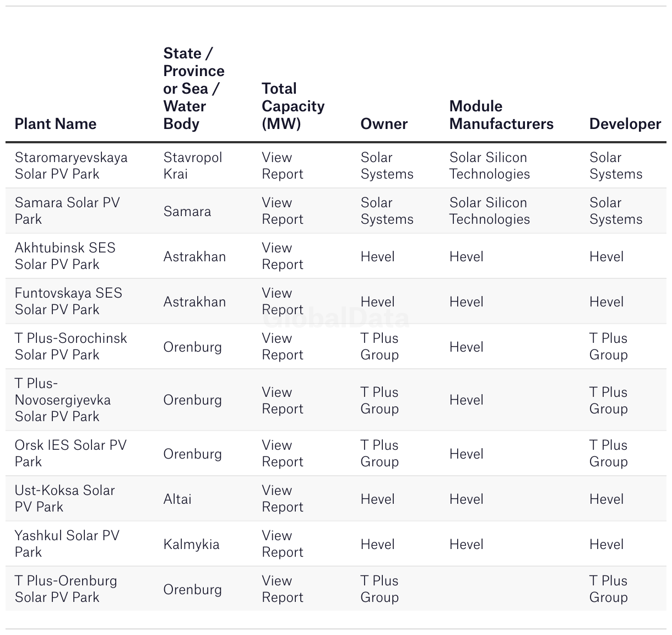Click Solar Silicon Technologies in Staromaryevskaya row
This screenshot has width=672, height=635.
(490, 165)
